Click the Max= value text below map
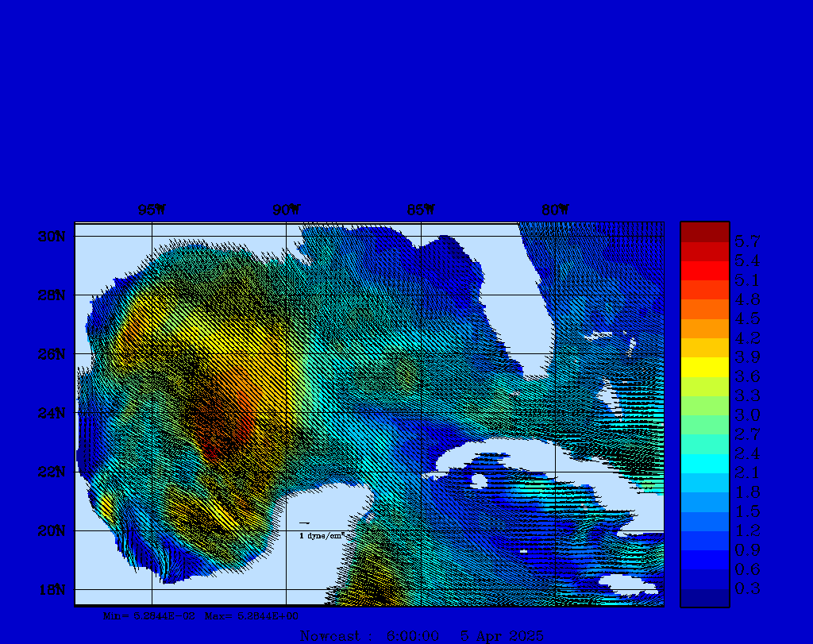Image resolution: width=813 pixels, height=644 pixels. (252, 616)
